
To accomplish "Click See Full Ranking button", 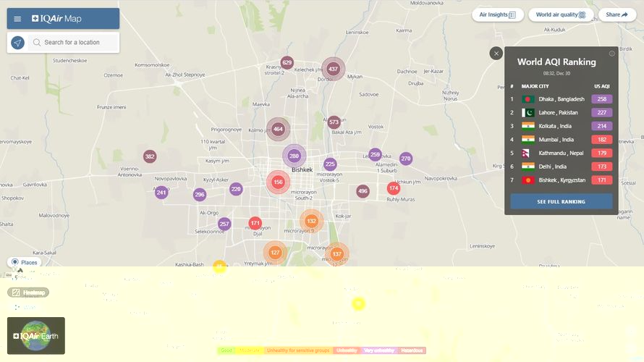I will [x=561, y=201].
